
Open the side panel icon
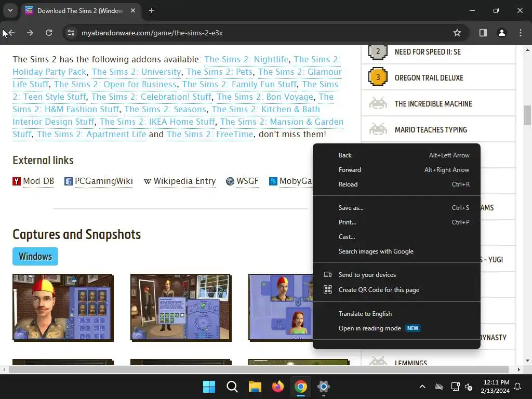(x=483, y=33)
